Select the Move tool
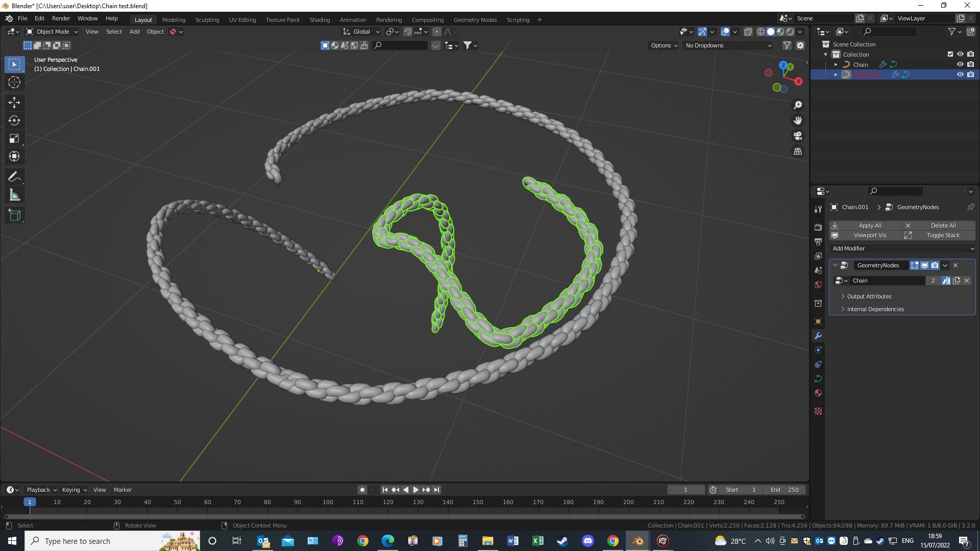The image size is (980, 551). coord(14,103)
